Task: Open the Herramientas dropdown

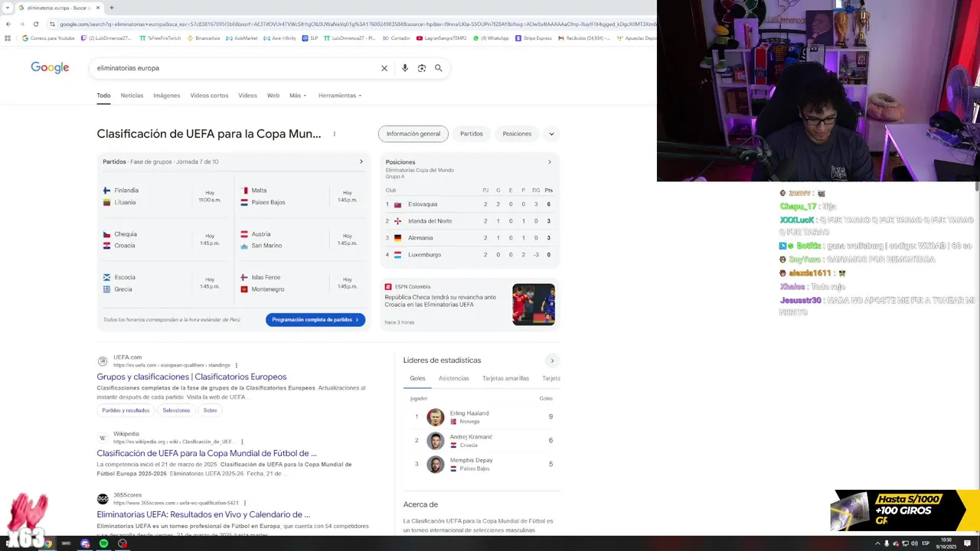Action: [x=340, y=96]
